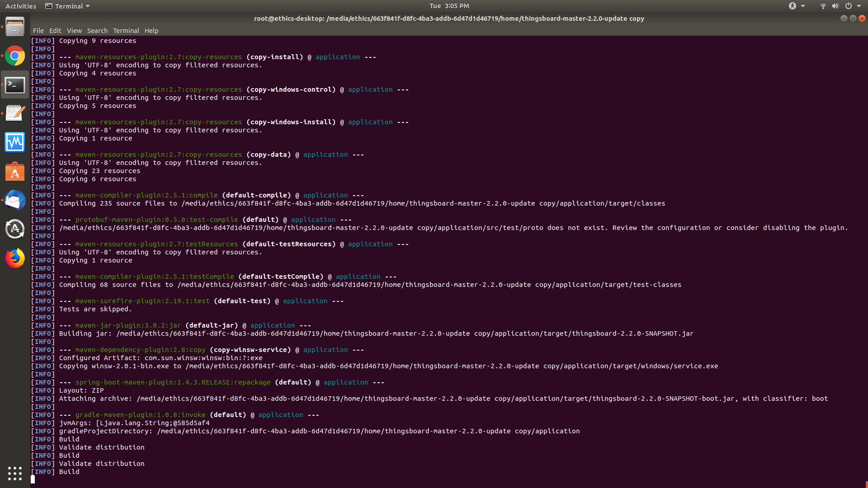Click the volume speaker icon

coord(835,6)
